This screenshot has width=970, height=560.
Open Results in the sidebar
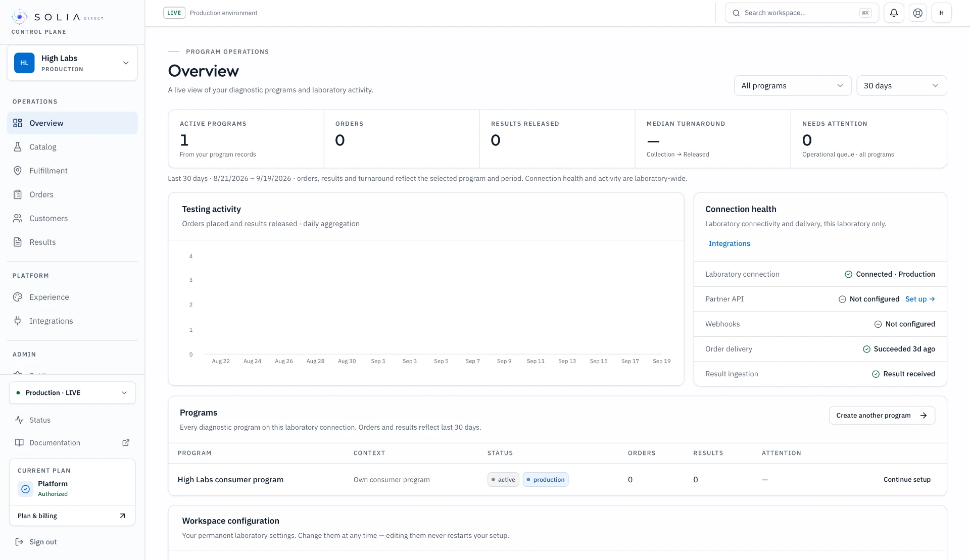pyautogui.click(x=72, y=242)
